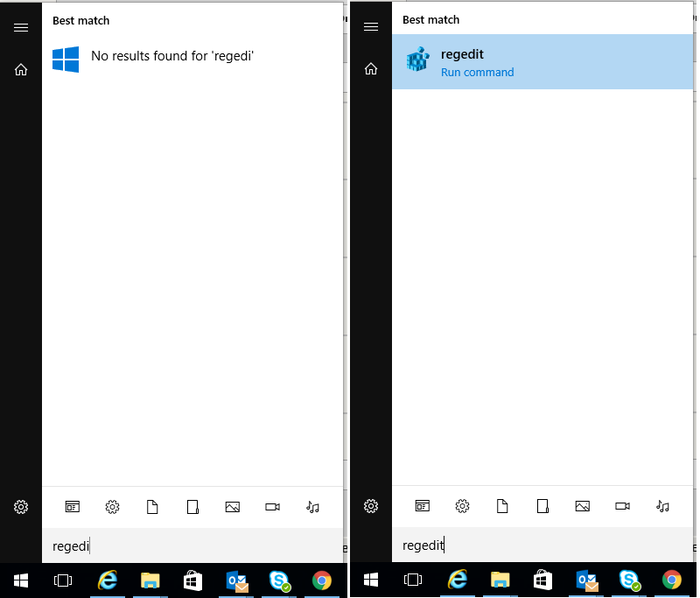Image resolution: width=700 pixels, height=598 pixels.
Task: Open File Explorer on the left taskbar
Action: pos(150,580)
